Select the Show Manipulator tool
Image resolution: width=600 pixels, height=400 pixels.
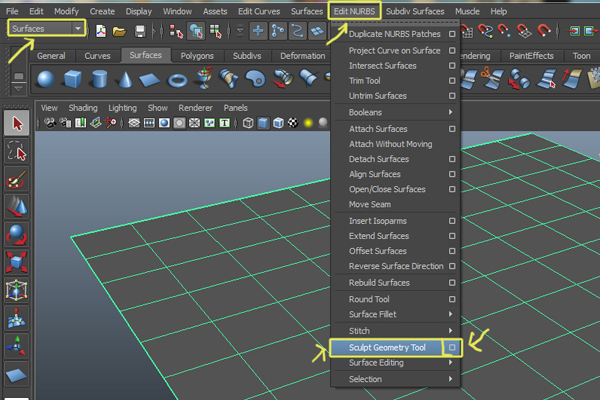16,346
